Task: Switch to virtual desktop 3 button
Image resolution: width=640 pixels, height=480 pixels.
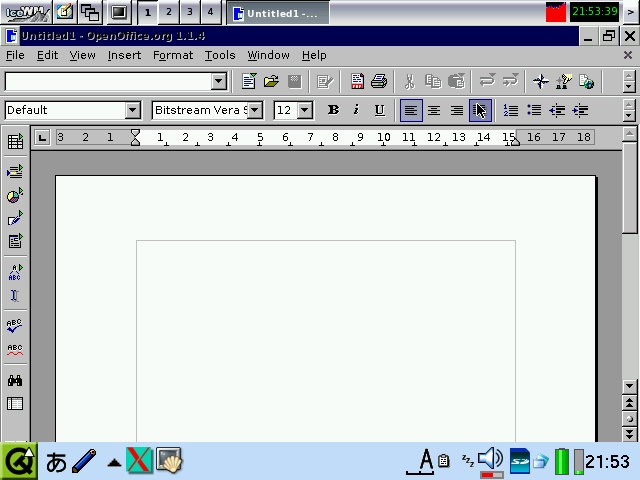Action: pos(189,12)
